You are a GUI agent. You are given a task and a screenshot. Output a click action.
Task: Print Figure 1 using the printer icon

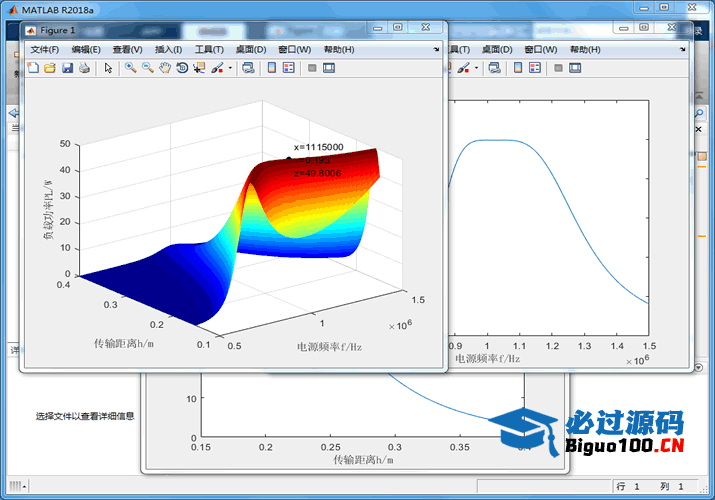pyautogui.click(x=84, y=68)
